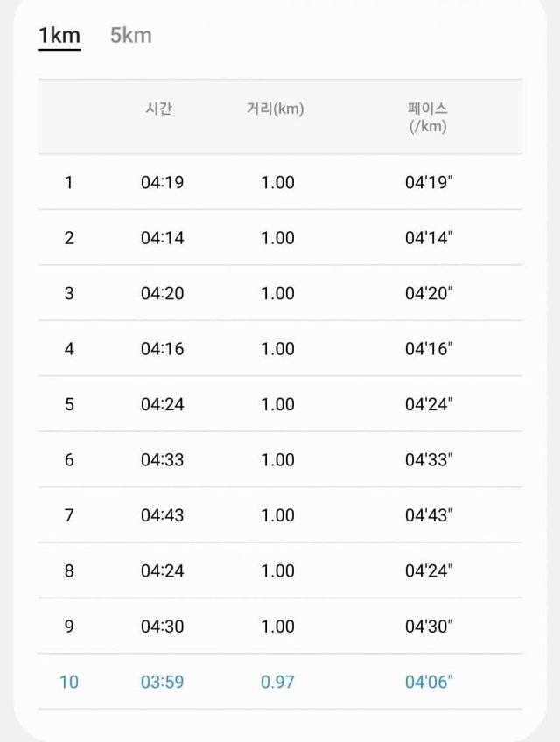The image size is (560, 742).
Task: Select lap 8 row number
Action: (x=69, y=570)
